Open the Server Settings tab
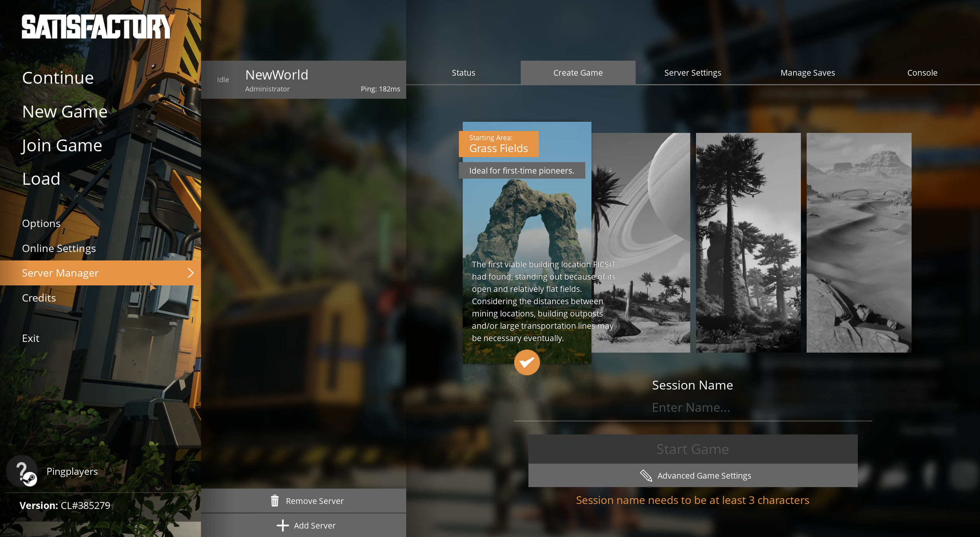This screenshot has height=537, width=980. pos(693,73)
